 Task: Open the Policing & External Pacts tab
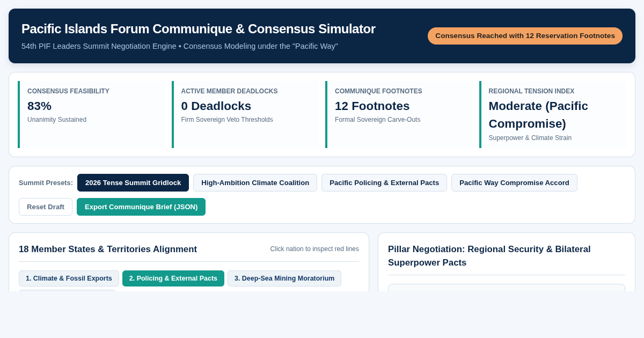click(x=173, y=278)
